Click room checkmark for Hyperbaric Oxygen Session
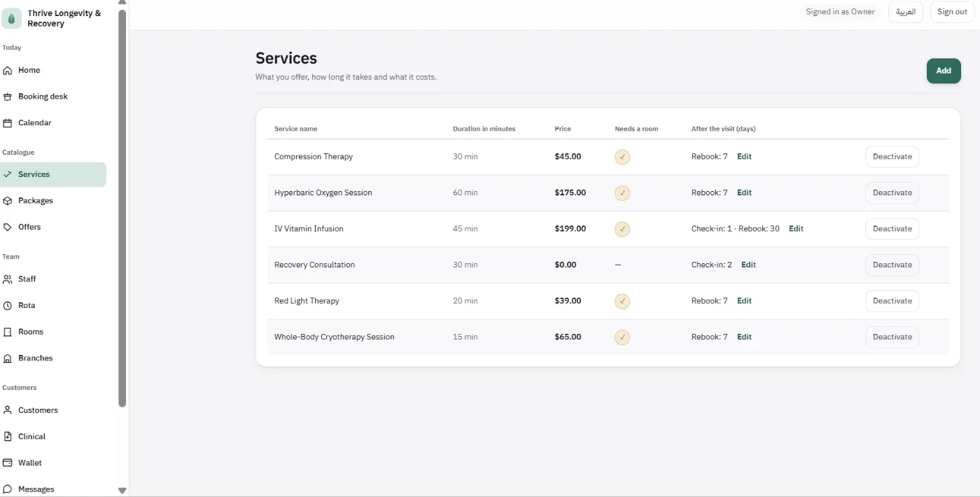The height and width of the screenshot is (497, 980). [622, 192]
